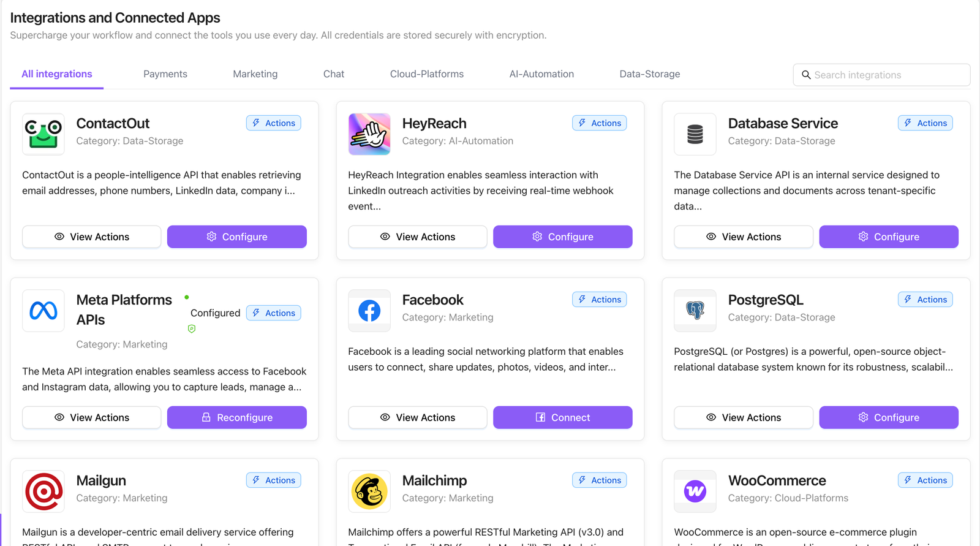This screenshot has height=546, width=980.
Task: Click the Actions badge on HeyReach card
Action: coord(599,123)
